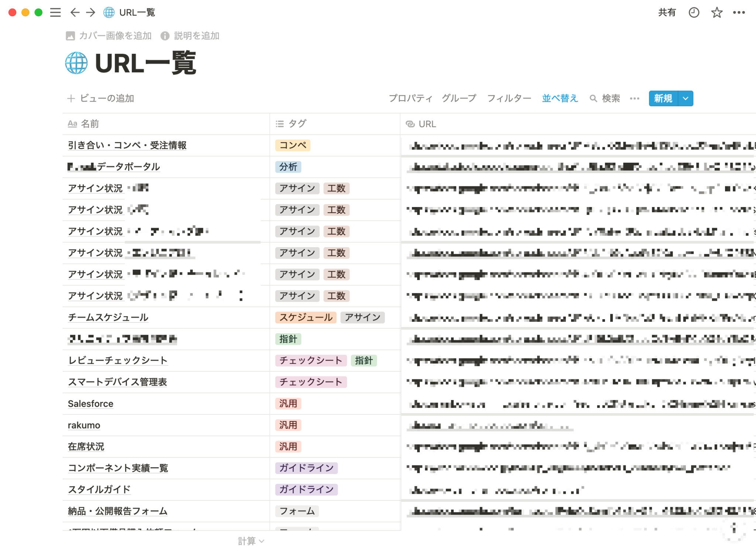Click the 共有 share button
The width and height of the screenshot is (756, 551).
pyautogui.click(x=667, y=13)
